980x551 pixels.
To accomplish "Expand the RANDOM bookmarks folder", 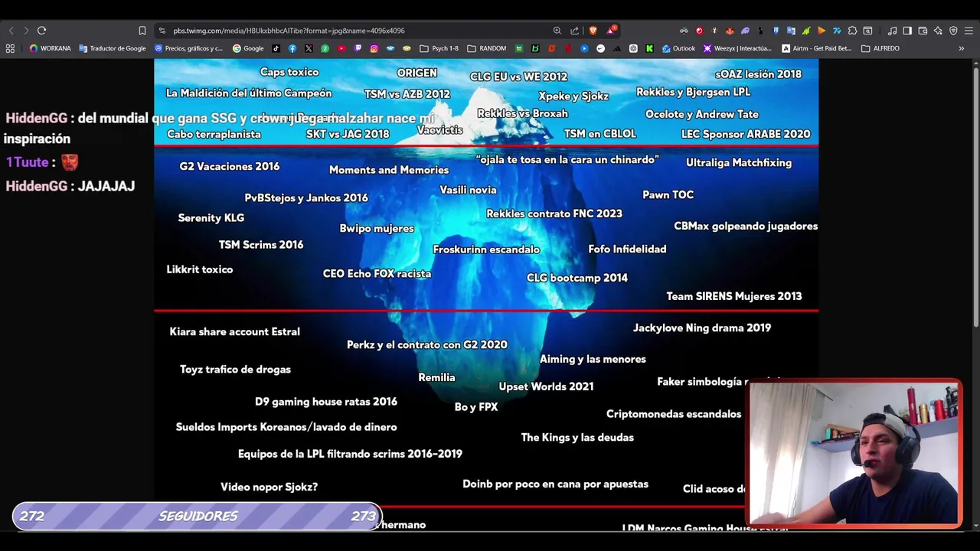I will 486,48.
